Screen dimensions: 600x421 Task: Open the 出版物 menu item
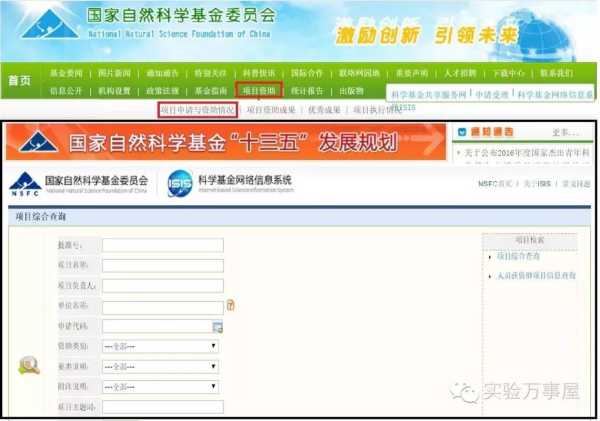[x=351, y=91]
